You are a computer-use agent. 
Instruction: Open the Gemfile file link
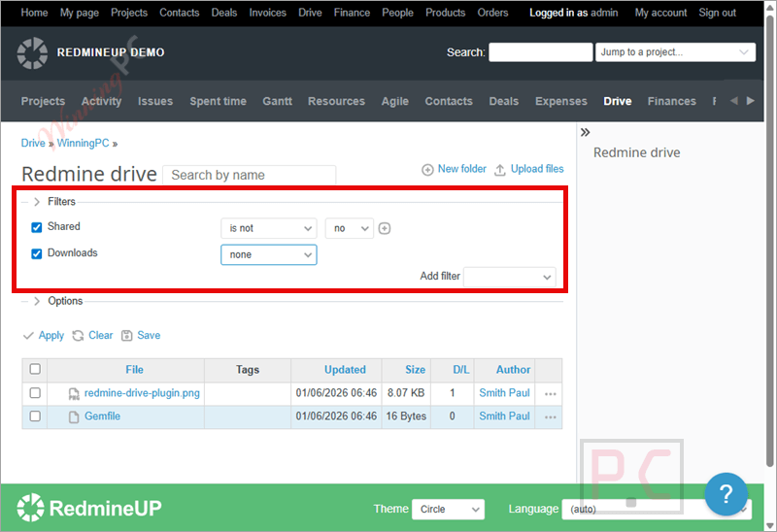coord(102,416)
